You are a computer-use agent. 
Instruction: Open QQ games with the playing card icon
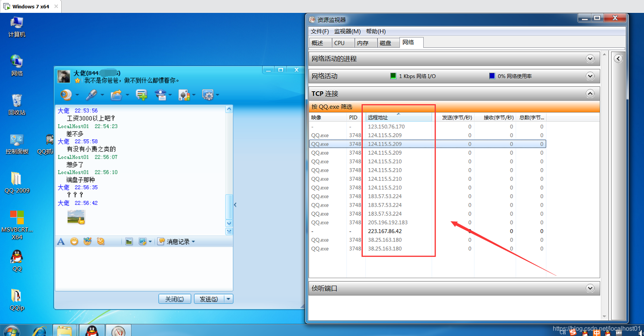(184, 94)
